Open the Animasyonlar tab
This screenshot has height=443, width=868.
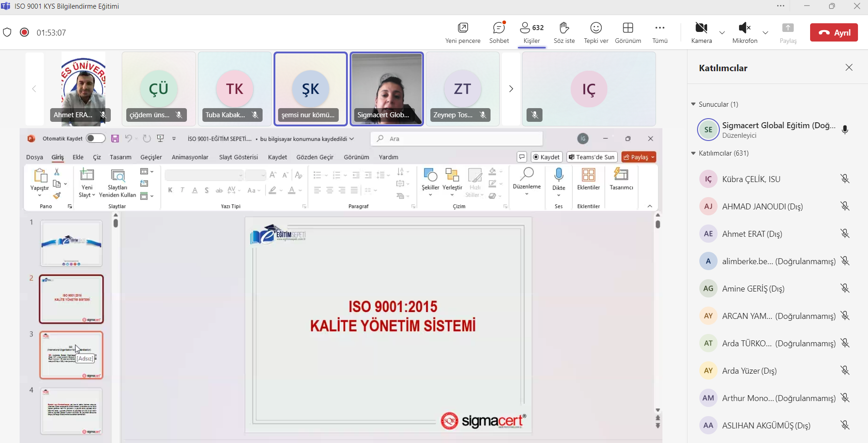pyautogui.click(x=190, y=156)
